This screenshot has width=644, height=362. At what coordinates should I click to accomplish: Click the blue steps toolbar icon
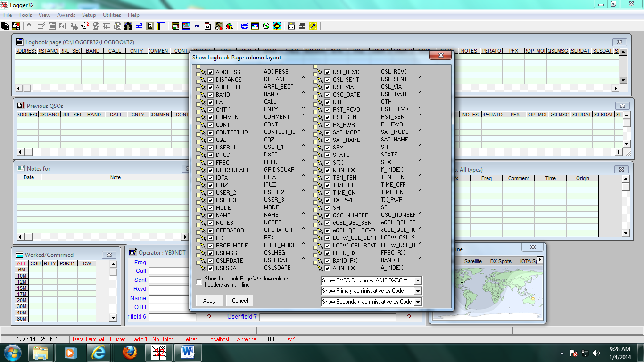(140, 26)
